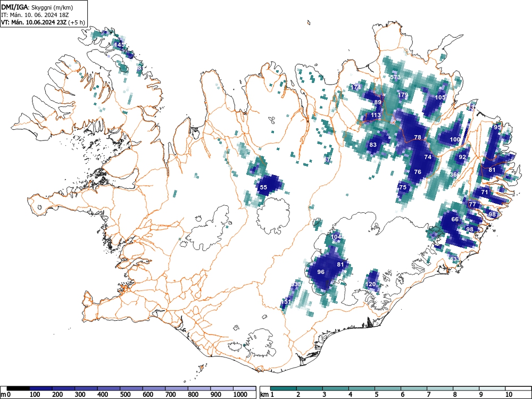
Task: Click the map value 92
Action: 462,157
